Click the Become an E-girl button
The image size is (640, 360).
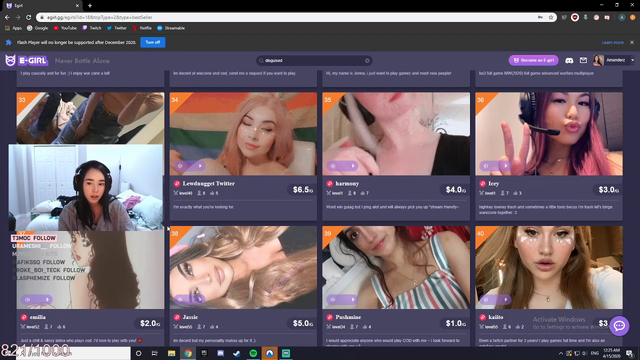tap(533, 60)
